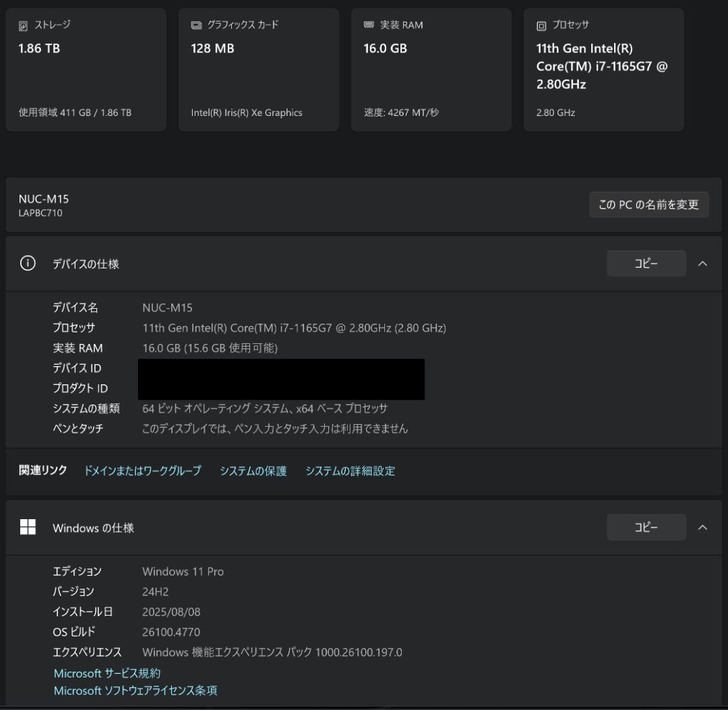
Task: Select the ペンとタッチ value text
Action: coord(275,428)
